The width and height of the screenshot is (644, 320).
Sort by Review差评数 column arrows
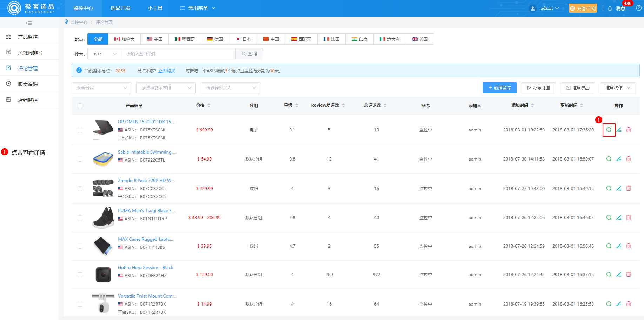[343, 105]
